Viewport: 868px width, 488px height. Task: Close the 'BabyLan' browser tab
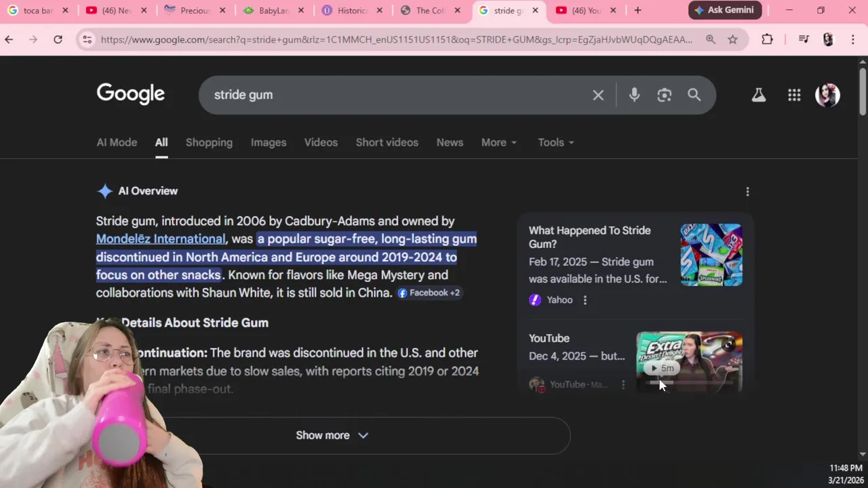point(301,10)
